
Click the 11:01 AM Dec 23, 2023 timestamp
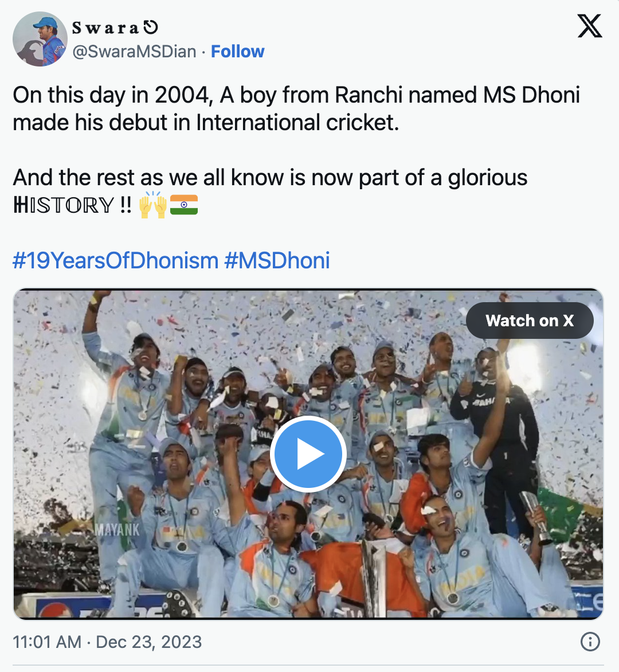point(107,642)
